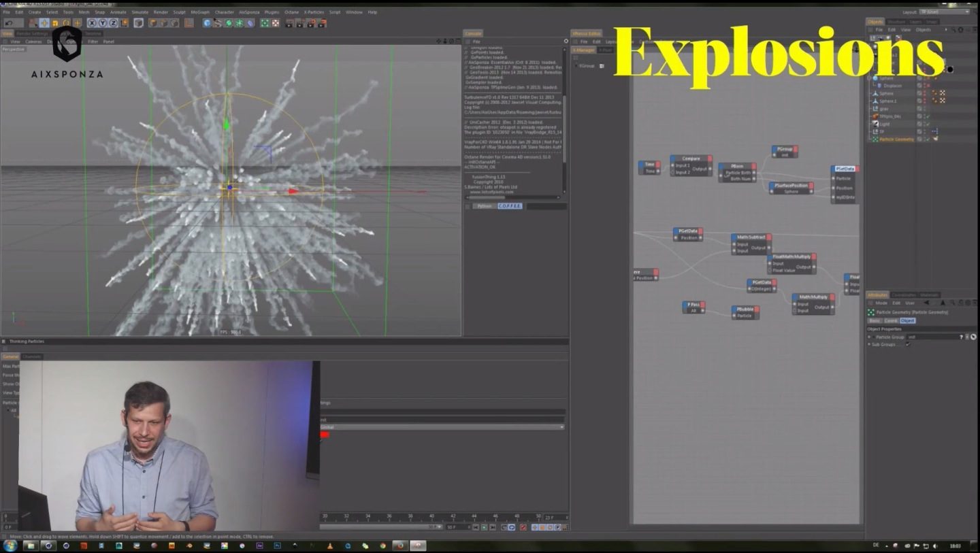The height and width of the screenshot is (553, 980).
Task: Open Photoshop from taskbar
Action: [278, 546]
